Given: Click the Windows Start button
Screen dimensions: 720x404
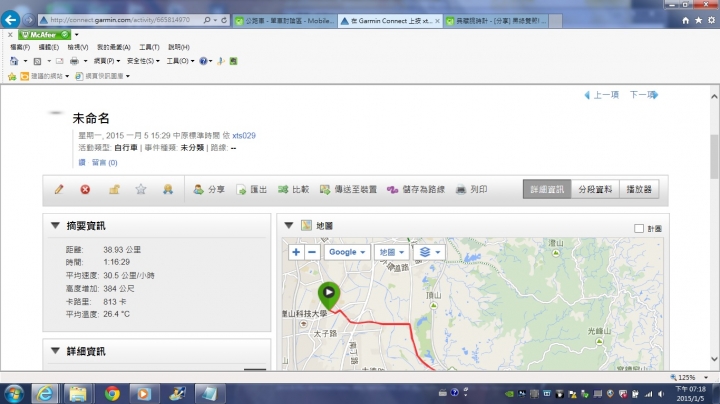Looking at the screenshot, I should coord(14,394).
